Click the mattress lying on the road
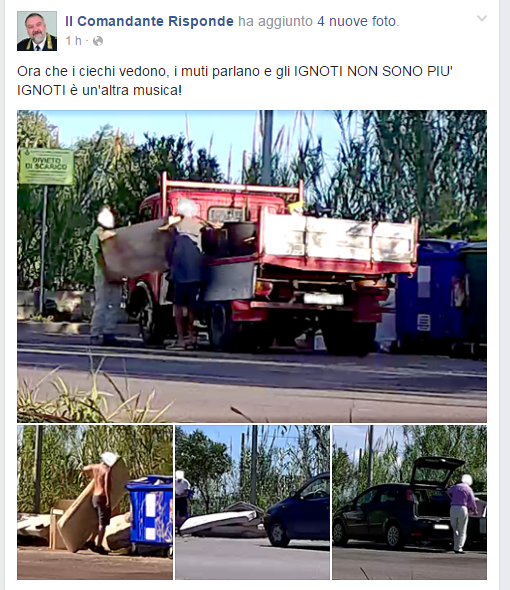Screen dimensions: 510x590 coord(222,521)
